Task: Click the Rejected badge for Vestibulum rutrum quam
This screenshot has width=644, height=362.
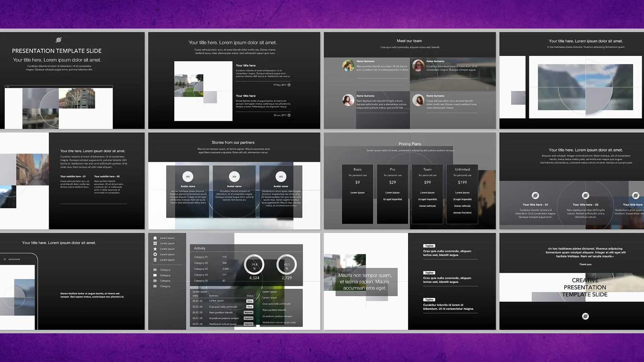Action: tap(248, 324)
